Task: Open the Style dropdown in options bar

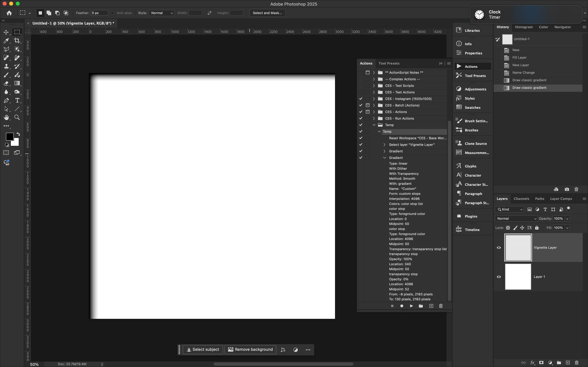Action: (x=162, y=13)
